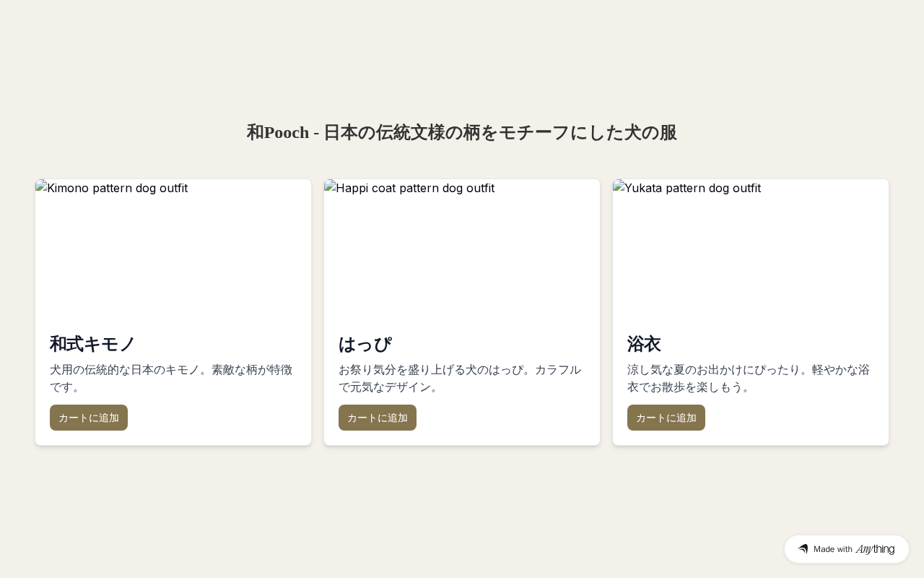Screen dimensions: 924x578
Task: Add はっぴ to the cart
Action: click(378, 418)
